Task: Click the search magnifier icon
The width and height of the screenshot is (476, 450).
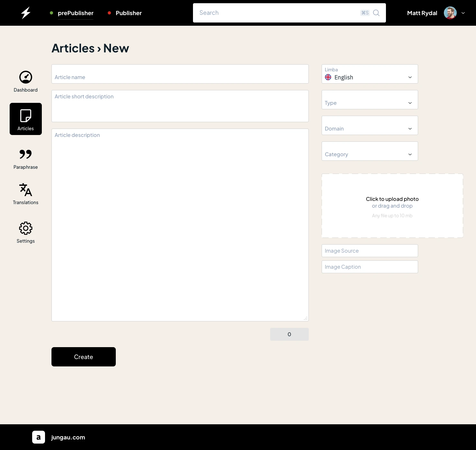Action: click(x=376, y=13)
